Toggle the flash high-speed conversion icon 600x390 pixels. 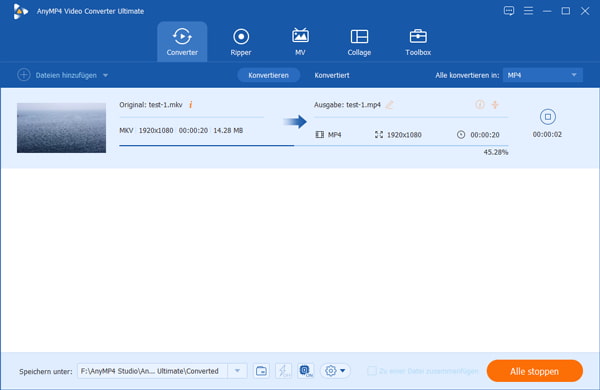283,371
